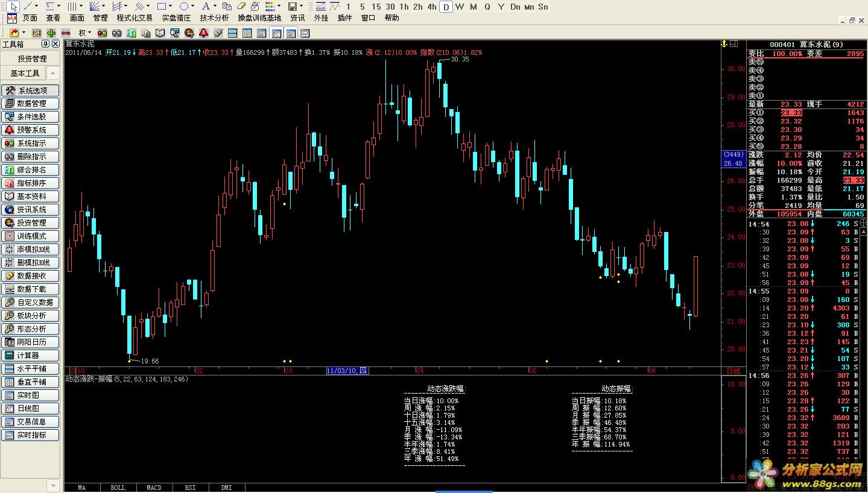Select the arrow pointer tool
This screenshot has height=493, width=868.
coord(13,7)
